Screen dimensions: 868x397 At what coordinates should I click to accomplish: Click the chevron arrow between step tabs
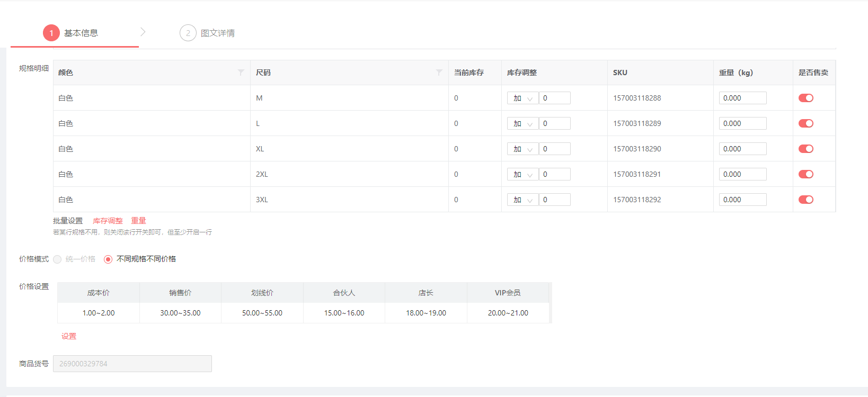pyautogui.click(x=143, y=32)
